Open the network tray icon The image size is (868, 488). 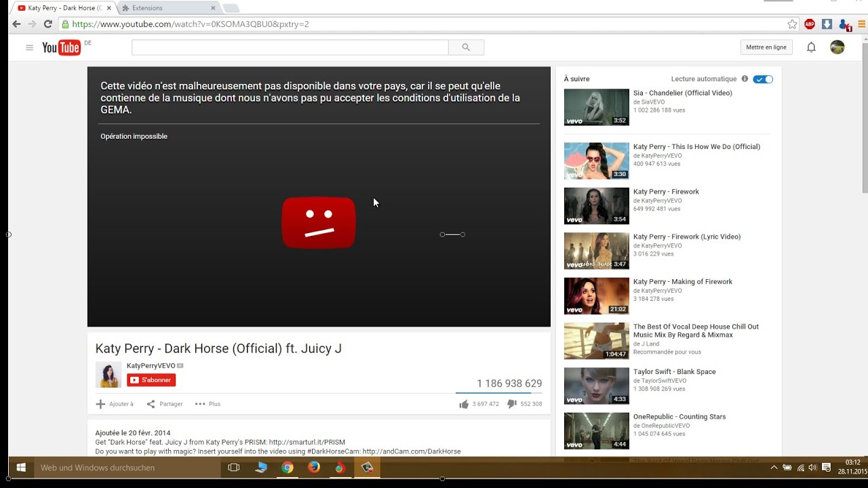(x=800, y=468)
